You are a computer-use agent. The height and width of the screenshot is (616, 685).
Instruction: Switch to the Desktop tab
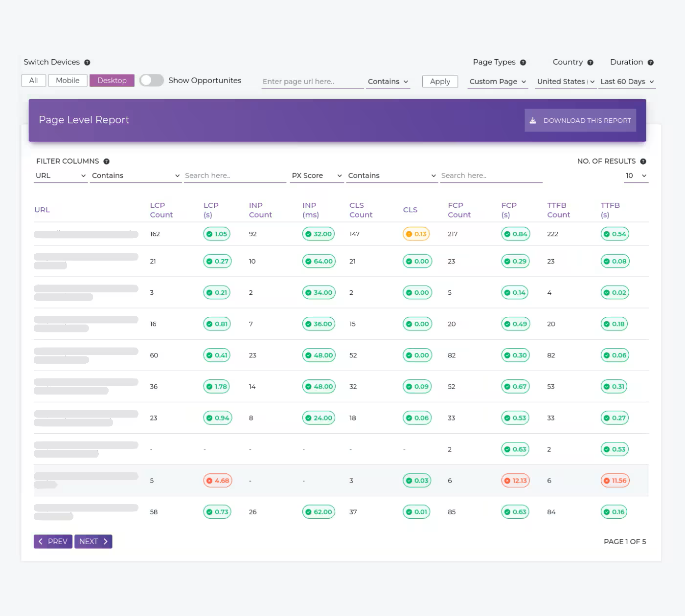click(112, 80)
